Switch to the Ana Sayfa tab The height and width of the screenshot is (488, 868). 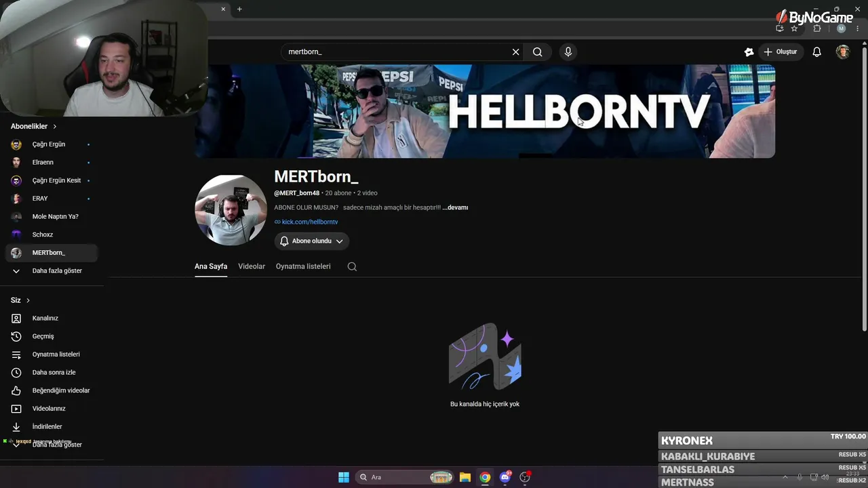point(211,266)
